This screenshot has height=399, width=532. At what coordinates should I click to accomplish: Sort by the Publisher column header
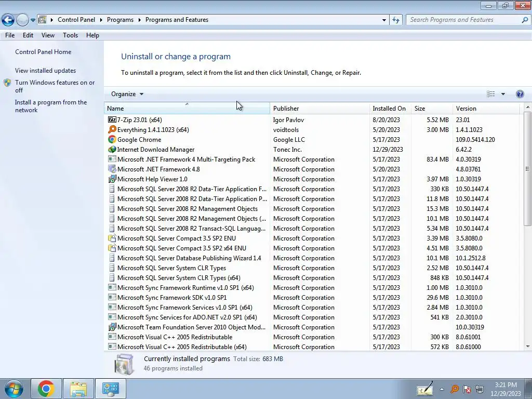coord(320,109)
